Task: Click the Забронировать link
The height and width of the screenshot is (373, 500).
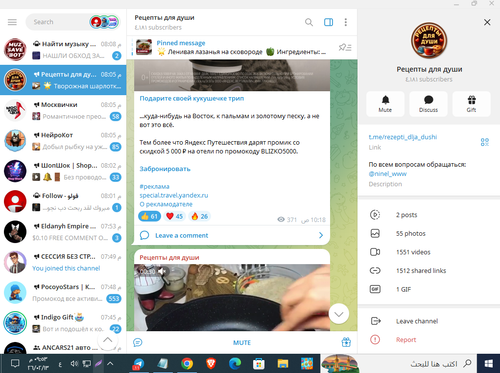Action: (165, 169)
